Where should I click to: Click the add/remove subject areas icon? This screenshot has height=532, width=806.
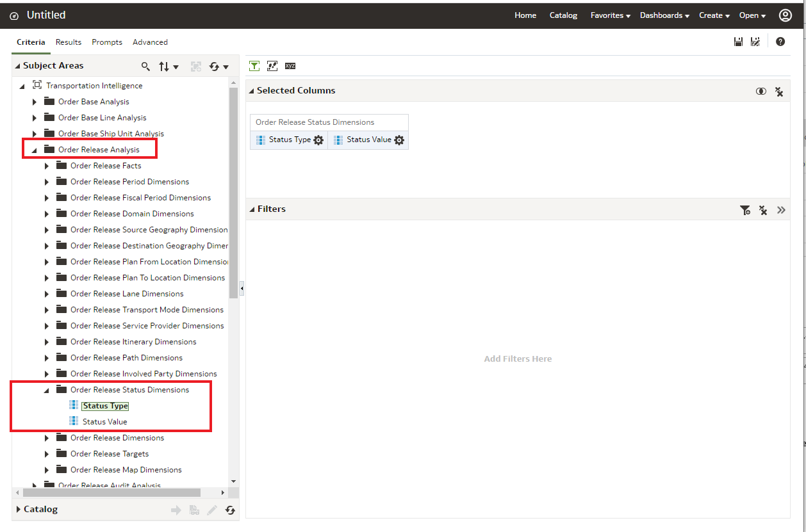(196, 66)
